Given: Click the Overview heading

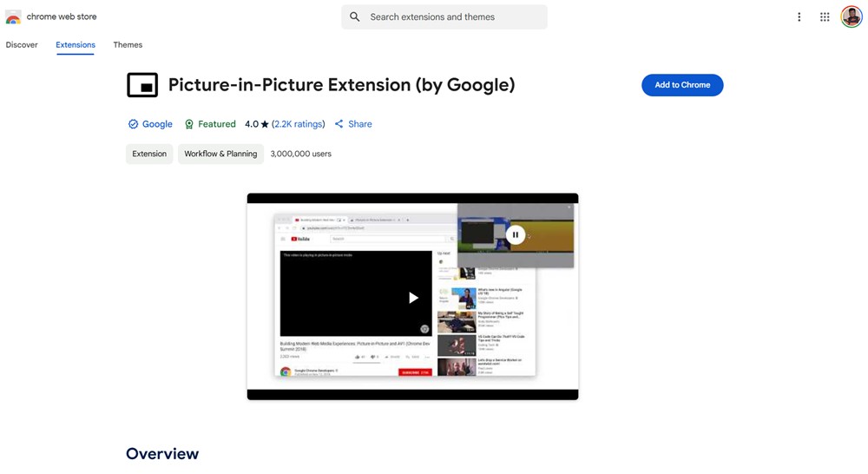Looking at the screenshot, I should tap(162, 454).
